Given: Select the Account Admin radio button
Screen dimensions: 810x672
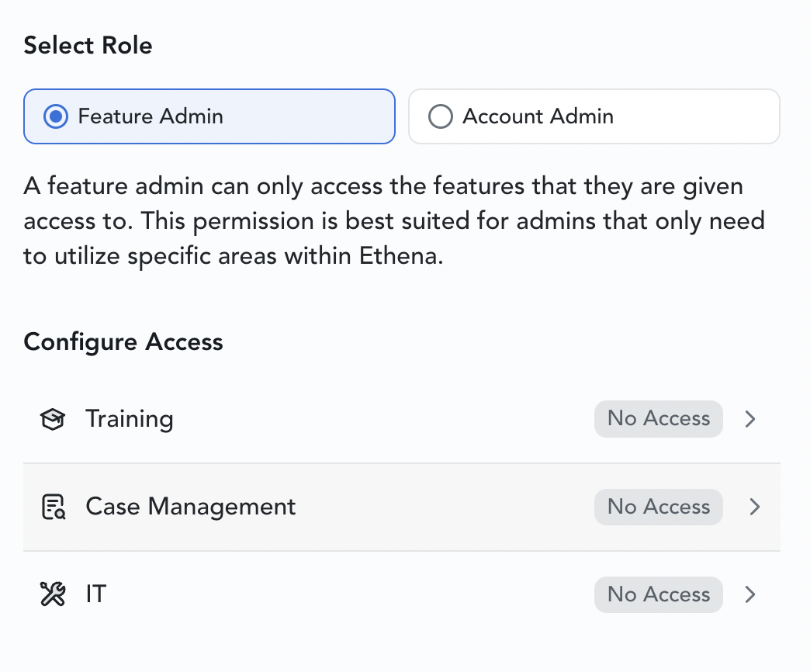Looking at the screenshot, I should (440, 116).
